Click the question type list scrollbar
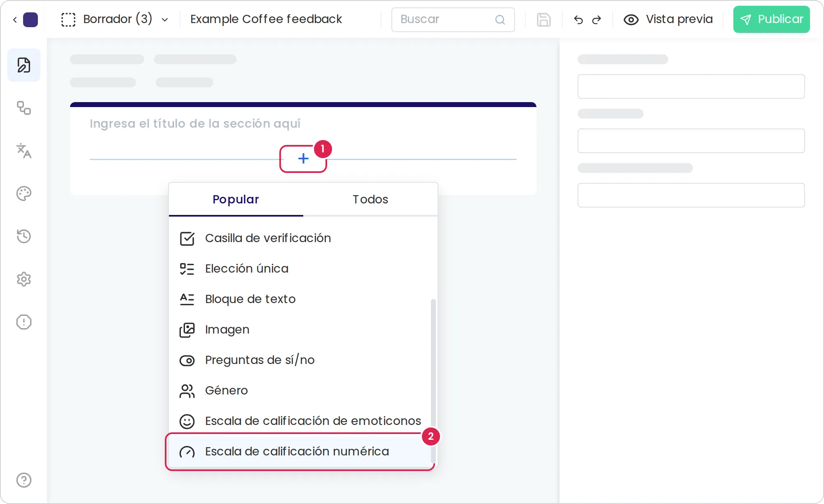 click(433, 381)
